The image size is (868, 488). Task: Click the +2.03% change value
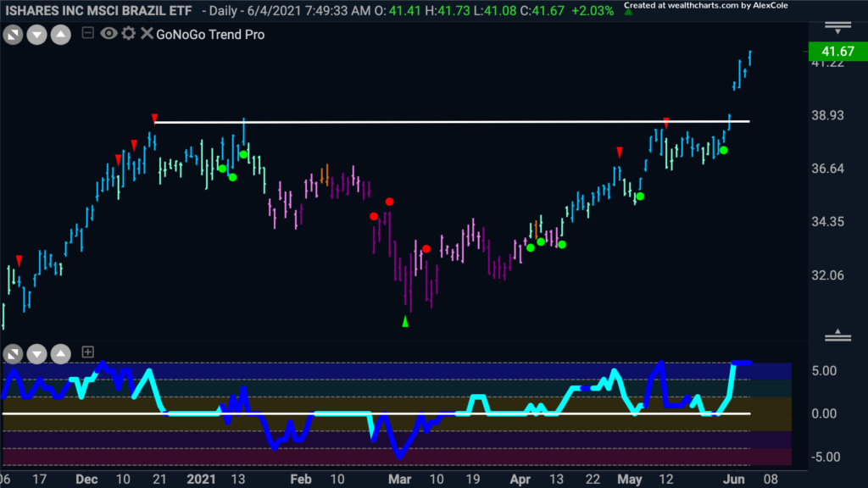click(x=593, y=10)
